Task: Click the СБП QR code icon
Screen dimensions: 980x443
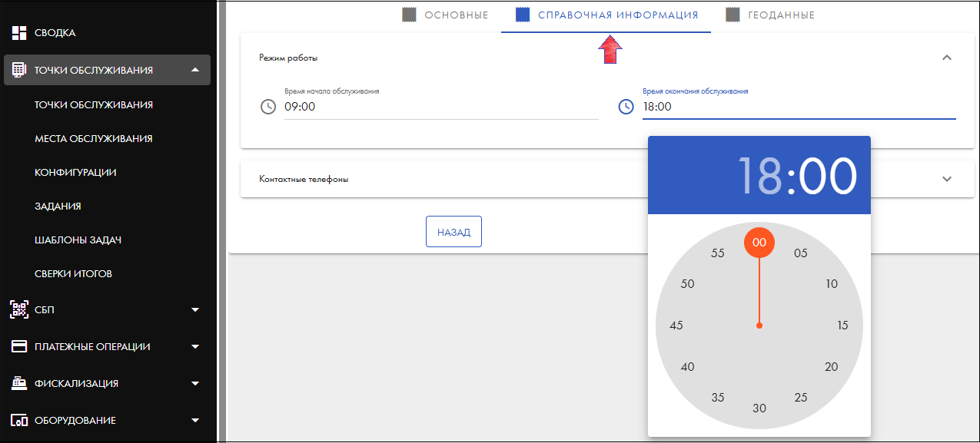Action: 19,309
